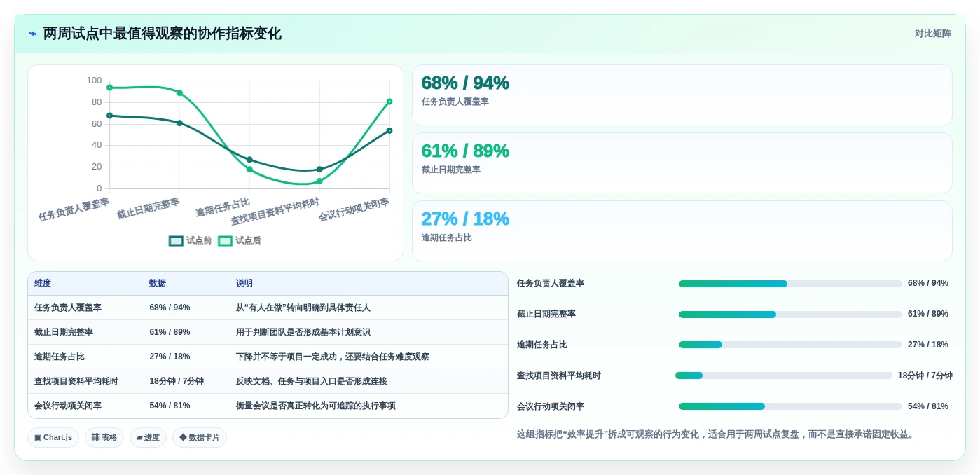Click 试点后 data point at 会议行动项关闭率
Screen dimensions: 980x475
pyautogui.click(x=389, y=102)
